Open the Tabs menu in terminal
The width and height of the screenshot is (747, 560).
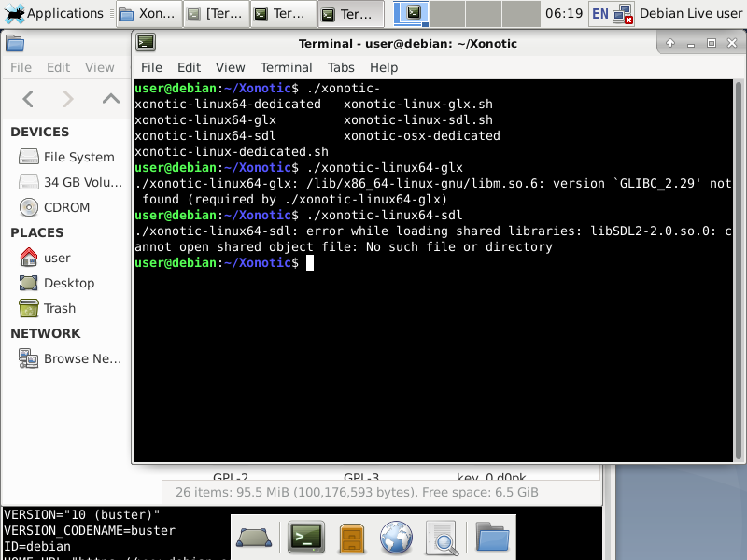tap(341, 67)
